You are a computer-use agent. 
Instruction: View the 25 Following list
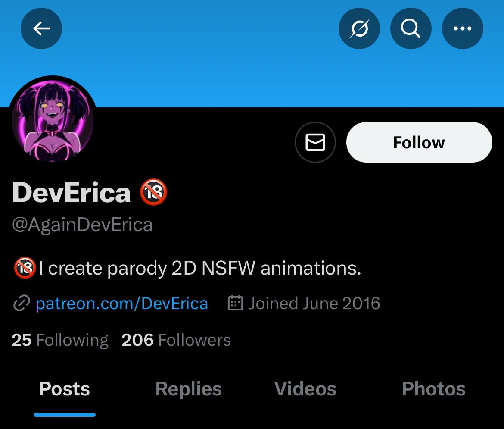click(60, 340)
